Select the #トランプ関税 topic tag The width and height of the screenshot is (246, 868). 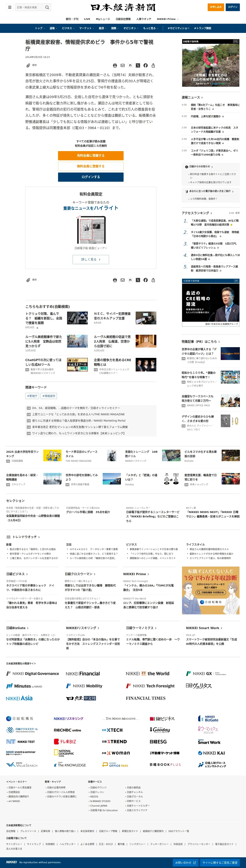pos(203,28)
